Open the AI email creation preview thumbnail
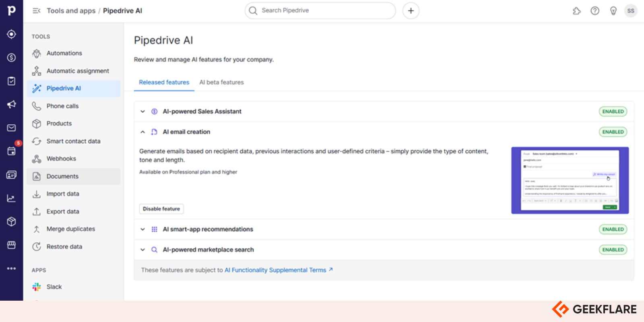Image resolution: width=644 pixels, height=322 pixels. [570, 180]
